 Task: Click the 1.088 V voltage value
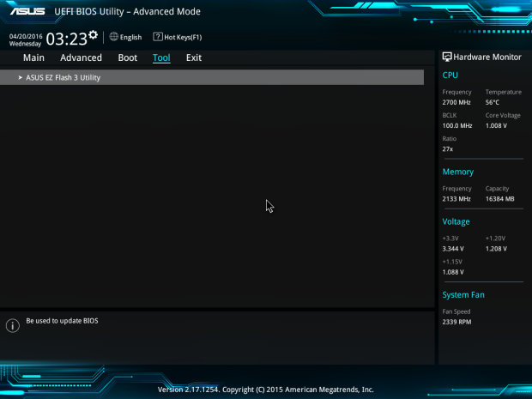[453, 272]
